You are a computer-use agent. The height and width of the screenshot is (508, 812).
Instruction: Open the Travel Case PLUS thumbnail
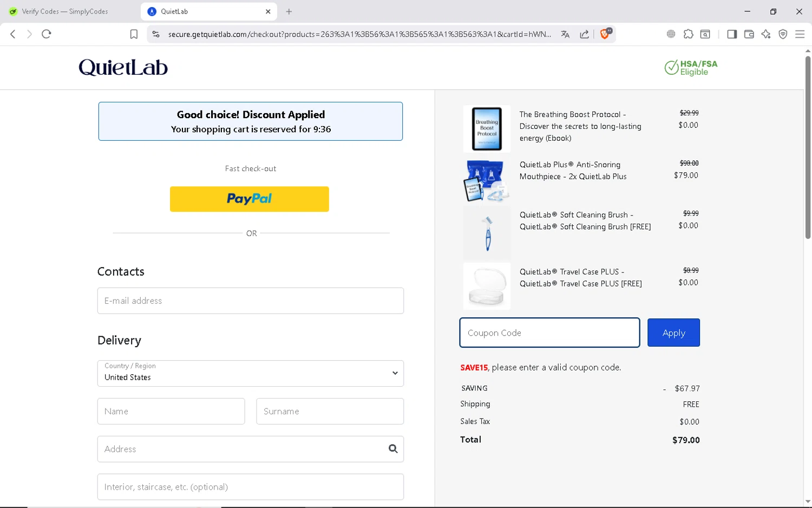tap(487, 286)
